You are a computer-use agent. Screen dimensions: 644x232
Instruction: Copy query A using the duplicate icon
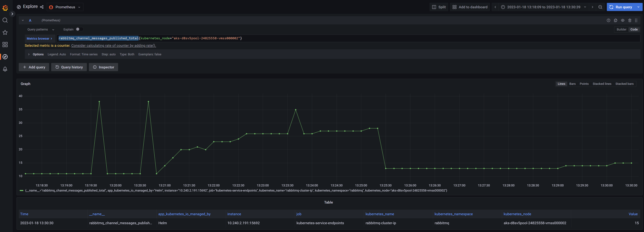[615, 20]
